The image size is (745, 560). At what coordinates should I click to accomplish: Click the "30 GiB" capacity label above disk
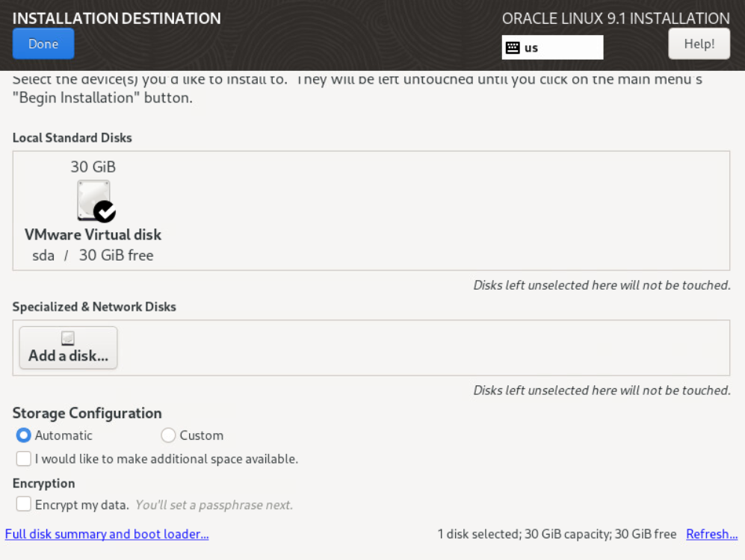point(93,167)
